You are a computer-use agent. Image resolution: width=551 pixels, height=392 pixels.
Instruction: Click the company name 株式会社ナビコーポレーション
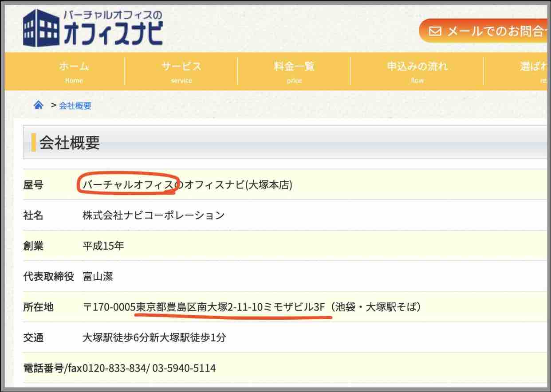point(153,216)
